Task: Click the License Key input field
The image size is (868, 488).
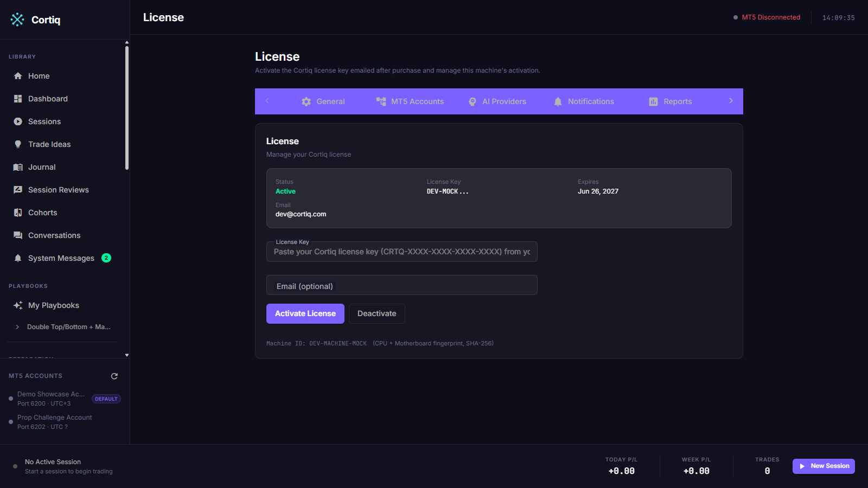Action: tap(402, 252)
